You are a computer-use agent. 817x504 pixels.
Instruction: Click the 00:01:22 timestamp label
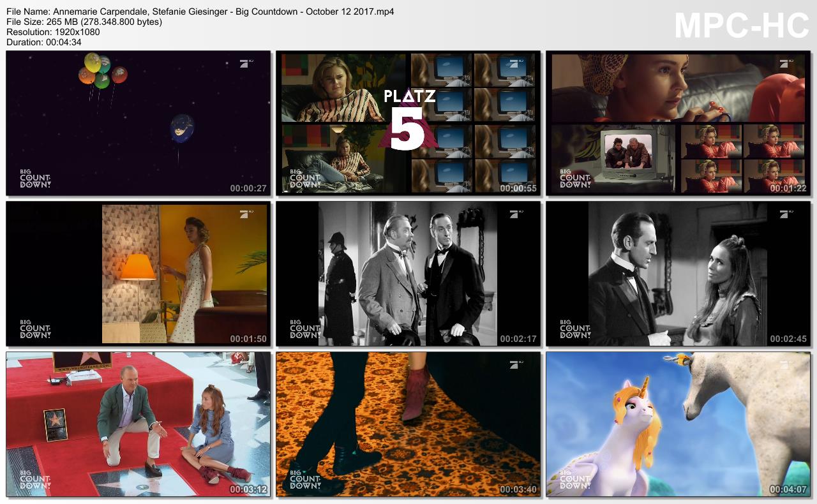788,188
